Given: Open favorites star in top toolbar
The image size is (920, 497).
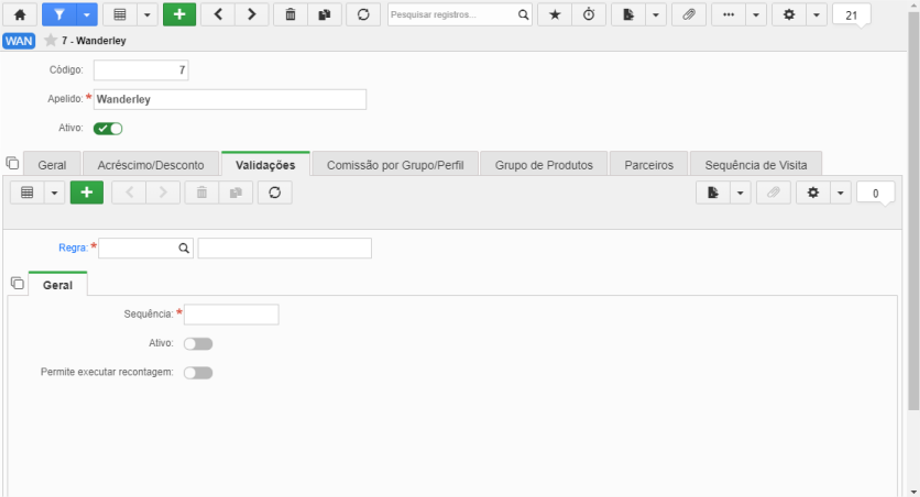Looking at the screenshot, I should pos(554,15).
